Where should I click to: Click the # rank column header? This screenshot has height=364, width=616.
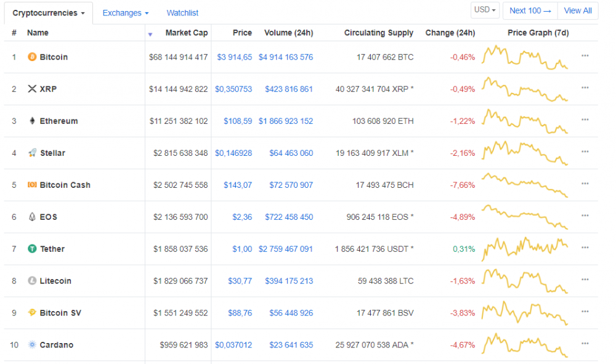[x=14, y=33]
